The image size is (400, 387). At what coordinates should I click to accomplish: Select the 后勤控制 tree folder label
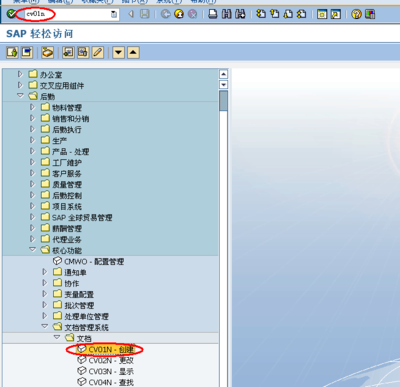pyautogui.click(x=67, y=195)
